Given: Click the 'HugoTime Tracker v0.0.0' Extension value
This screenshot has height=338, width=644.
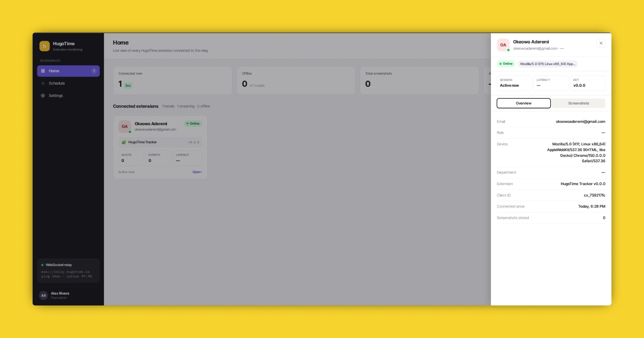Looking at the screenshot, I should click(x=583, y=184).
